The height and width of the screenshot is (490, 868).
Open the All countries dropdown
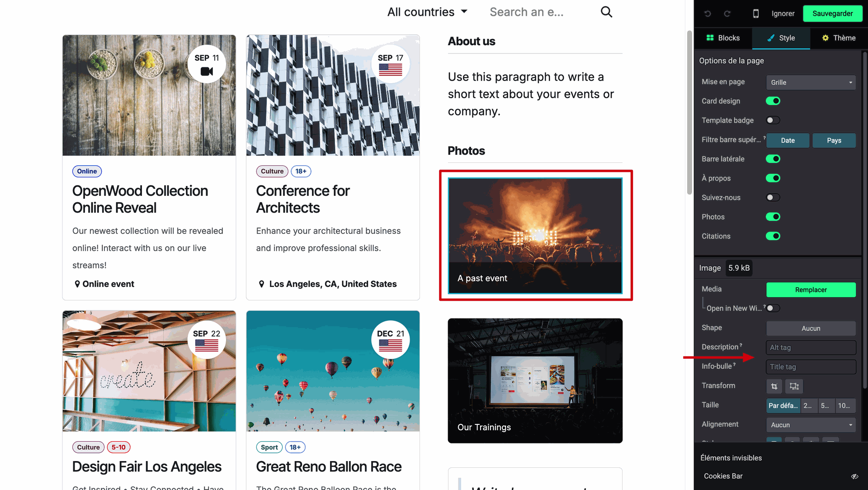click(x=427, y=12)
